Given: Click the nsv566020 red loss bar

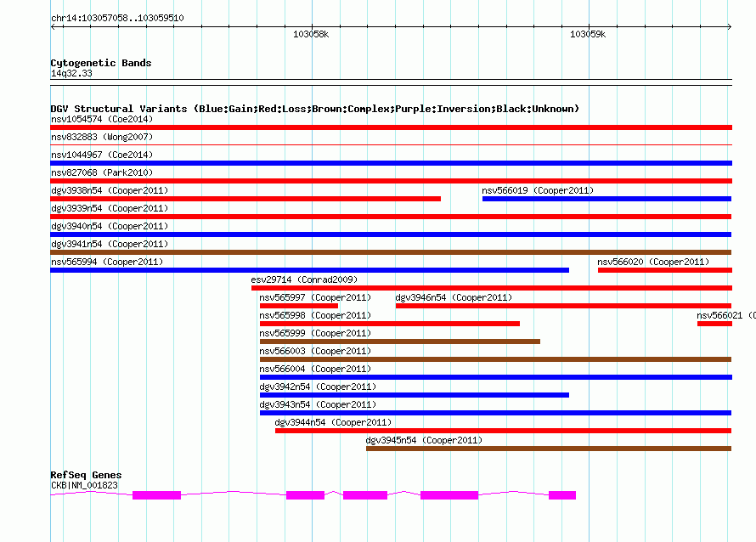Looking at the screenshot, I should coord(665,270).
